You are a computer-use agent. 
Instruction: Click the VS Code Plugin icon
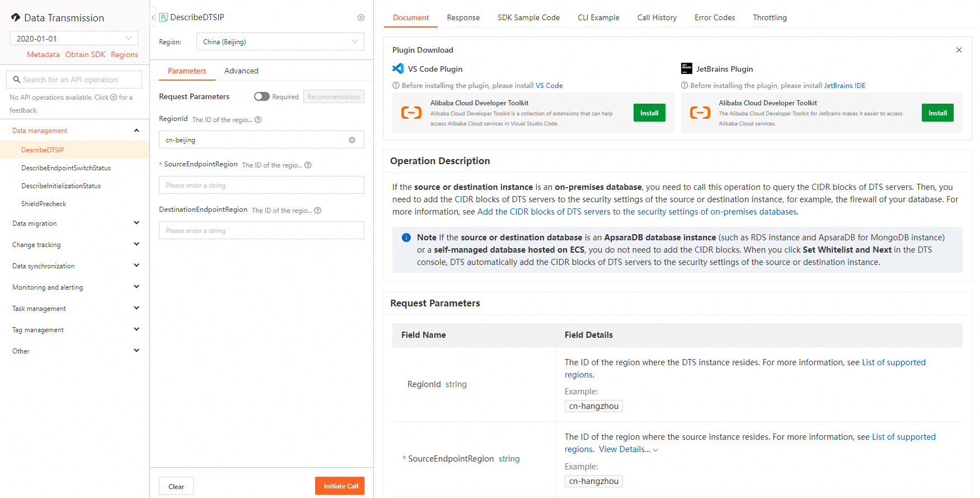click(x=398, y=69)
